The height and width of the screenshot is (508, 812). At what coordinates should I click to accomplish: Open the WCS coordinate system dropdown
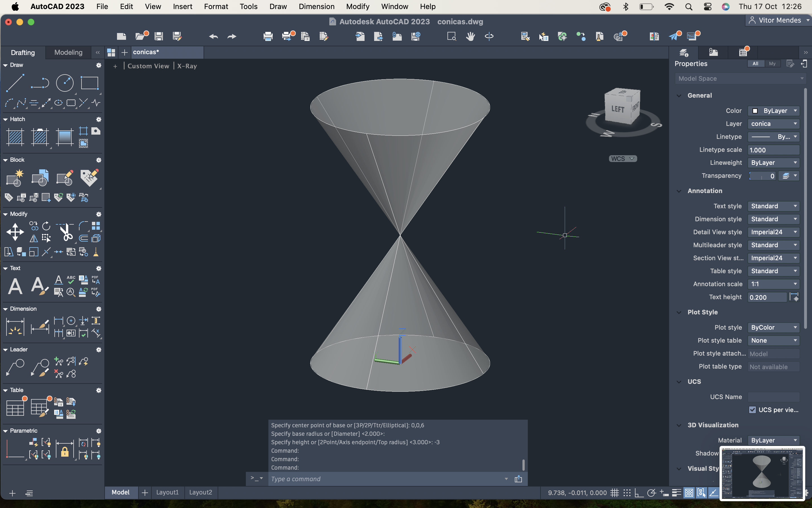point(623,159)
